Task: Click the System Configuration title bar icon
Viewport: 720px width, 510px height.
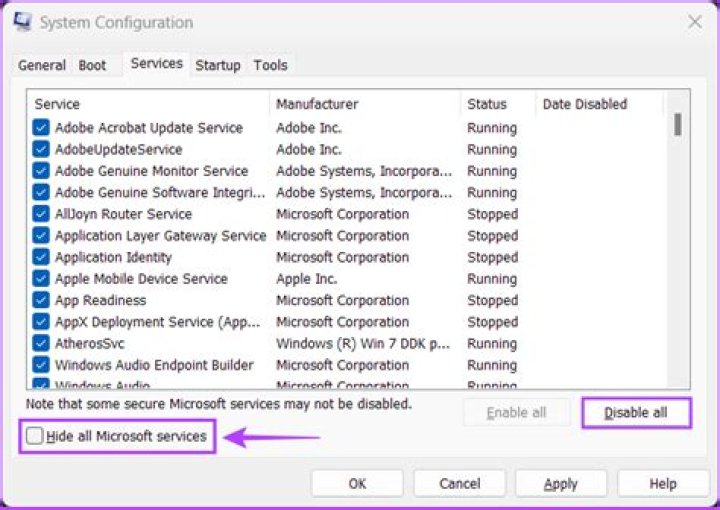Action: (x=22, y=22)
